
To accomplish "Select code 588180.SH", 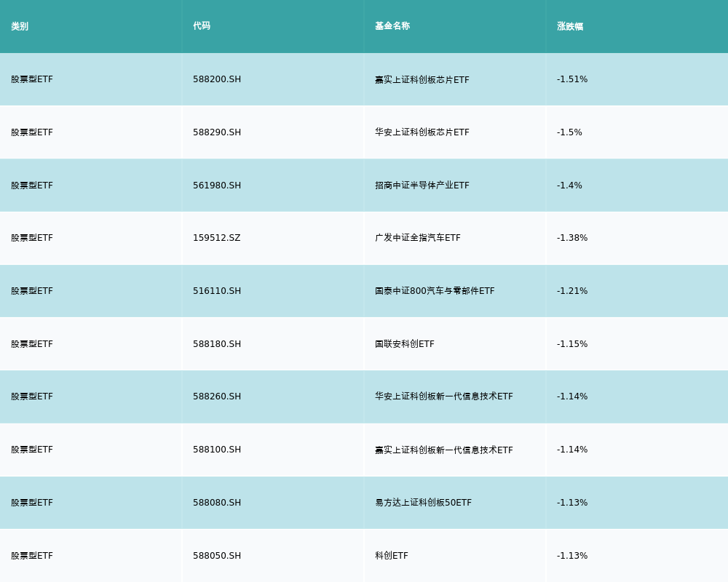I will 217,344.
